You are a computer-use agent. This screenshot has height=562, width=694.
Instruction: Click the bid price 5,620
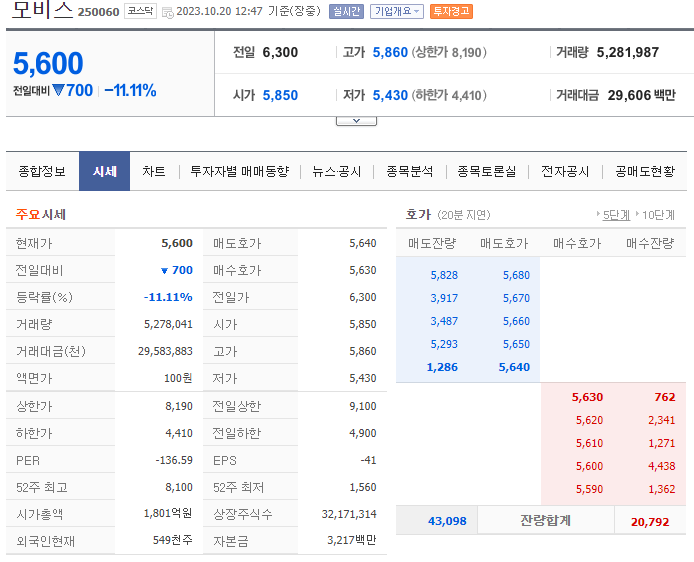click(589, 420)
